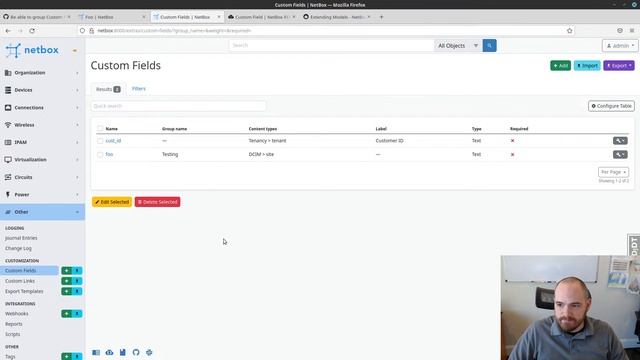Expand the Circuits menu section
The width and height of the screenshot is (640, 360).
42,177
